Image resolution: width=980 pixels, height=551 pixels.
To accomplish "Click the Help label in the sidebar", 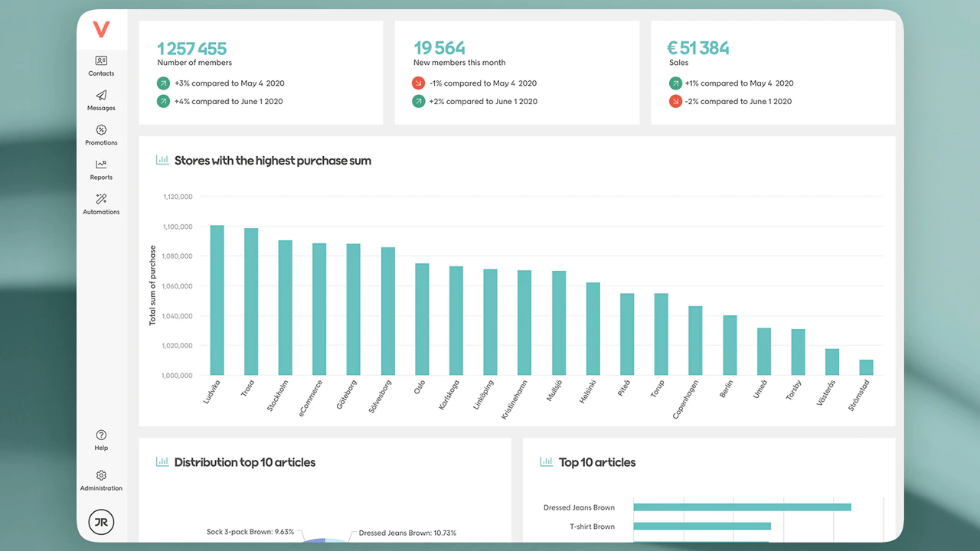I will tap(101, 448).
